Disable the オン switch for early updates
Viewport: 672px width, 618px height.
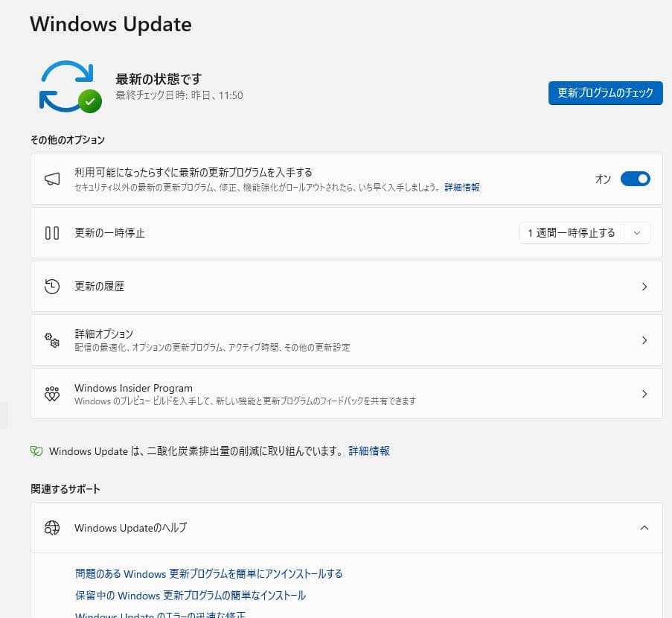click(x=635, y=179)
